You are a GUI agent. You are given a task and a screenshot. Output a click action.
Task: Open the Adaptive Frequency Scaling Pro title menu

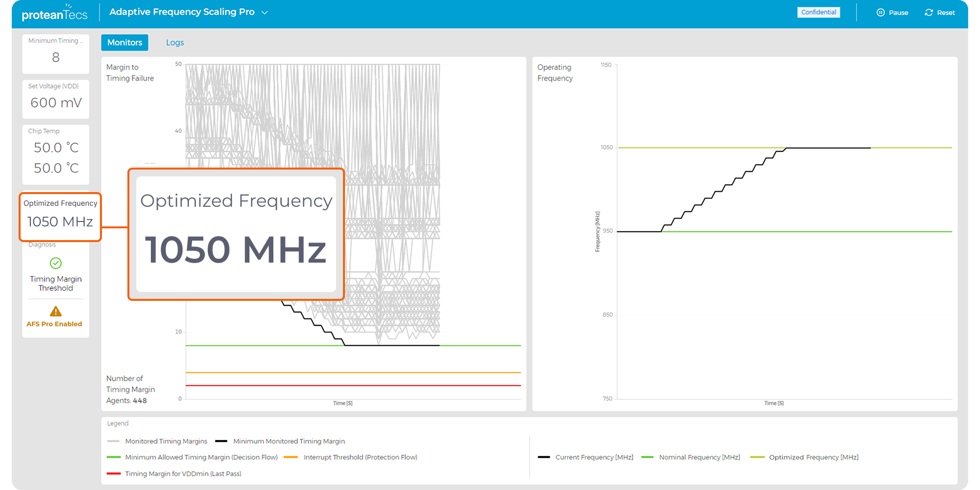click(x=182, y=12)
